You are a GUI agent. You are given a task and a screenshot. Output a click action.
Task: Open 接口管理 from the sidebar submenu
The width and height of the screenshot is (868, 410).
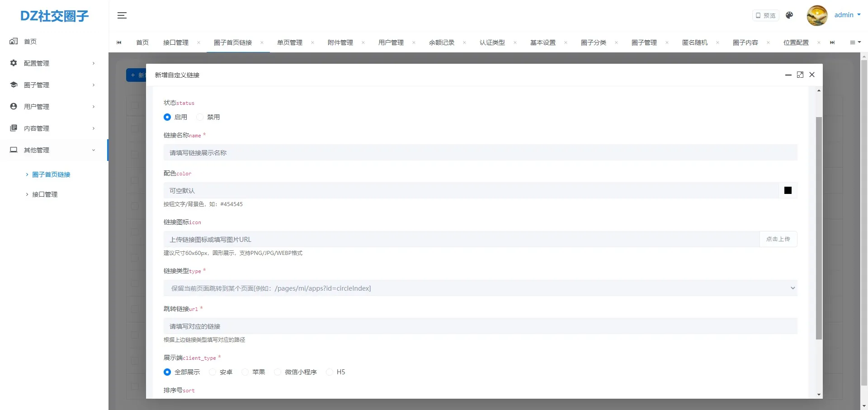point(45,194)
